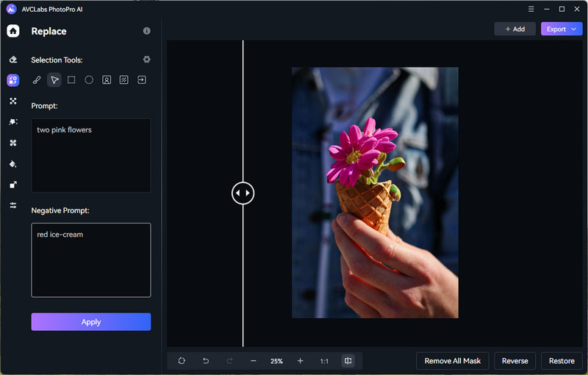This screenshot has width=588, height=375.
Task: Click the Apply button
Action: 91,322
